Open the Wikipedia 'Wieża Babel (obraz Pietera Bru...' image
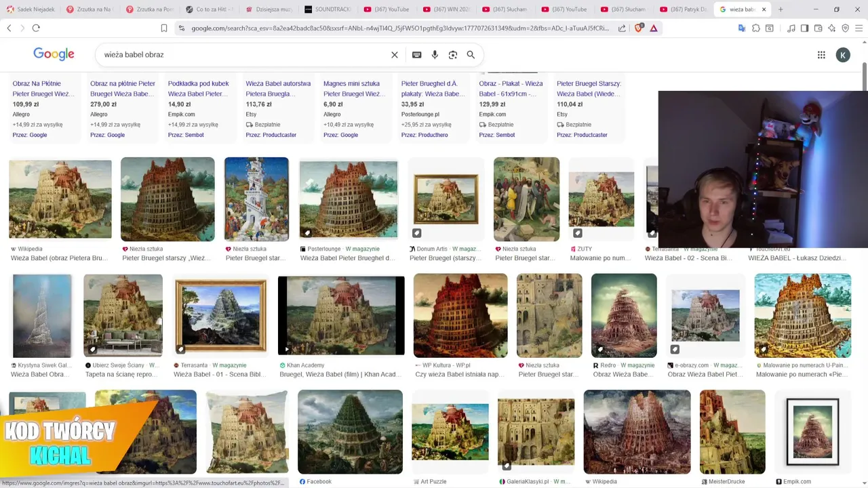The height and width of the screenshot is (488, 868). click(60, 199)
